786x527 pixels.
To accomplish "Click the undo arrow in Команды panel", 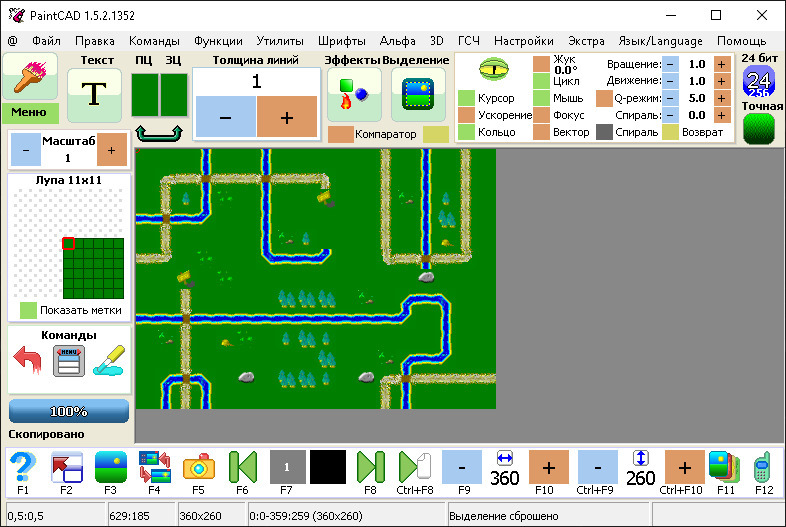I will (28, 360).
